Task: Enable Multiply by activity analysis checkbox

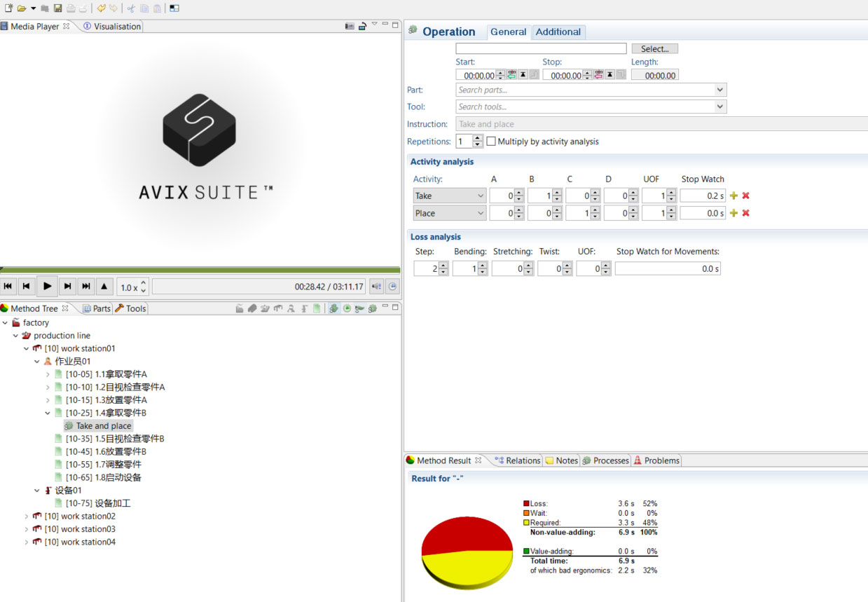Action: (x=491, y=142)
